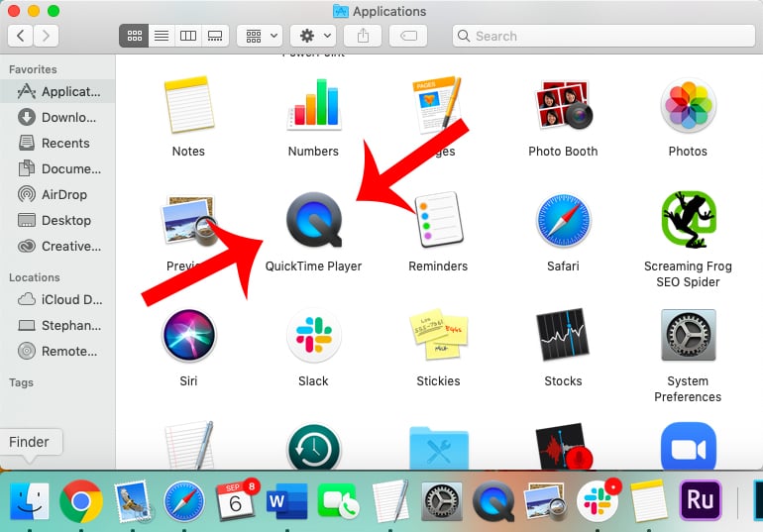Open TextEdit from the Dock
This screenshot has width=763, height=532.
(390, 501)
